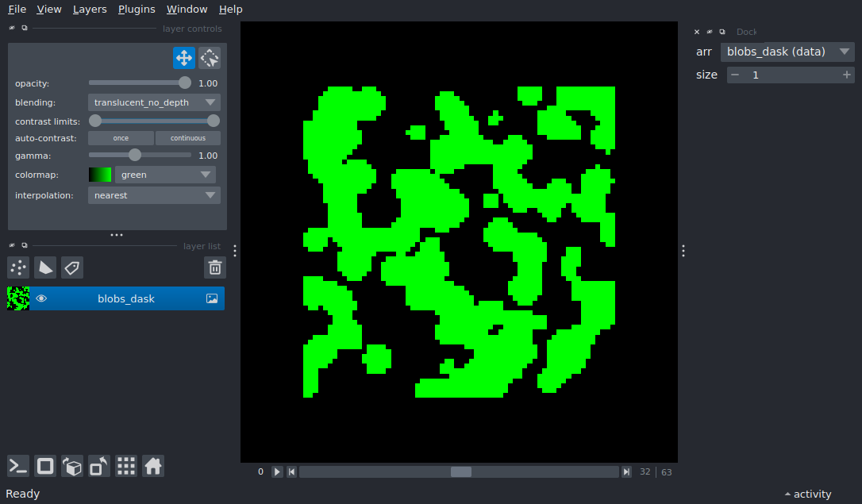Float the dock widget panel
The image size is (862, 504).
tap(722, 32)
